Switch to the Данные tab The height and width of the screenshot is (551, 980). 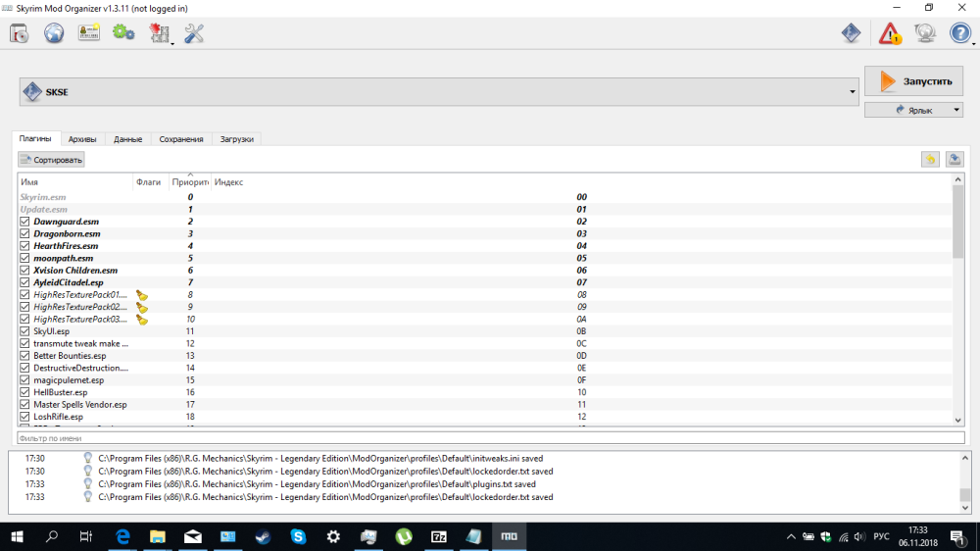[x=127, y=139]
